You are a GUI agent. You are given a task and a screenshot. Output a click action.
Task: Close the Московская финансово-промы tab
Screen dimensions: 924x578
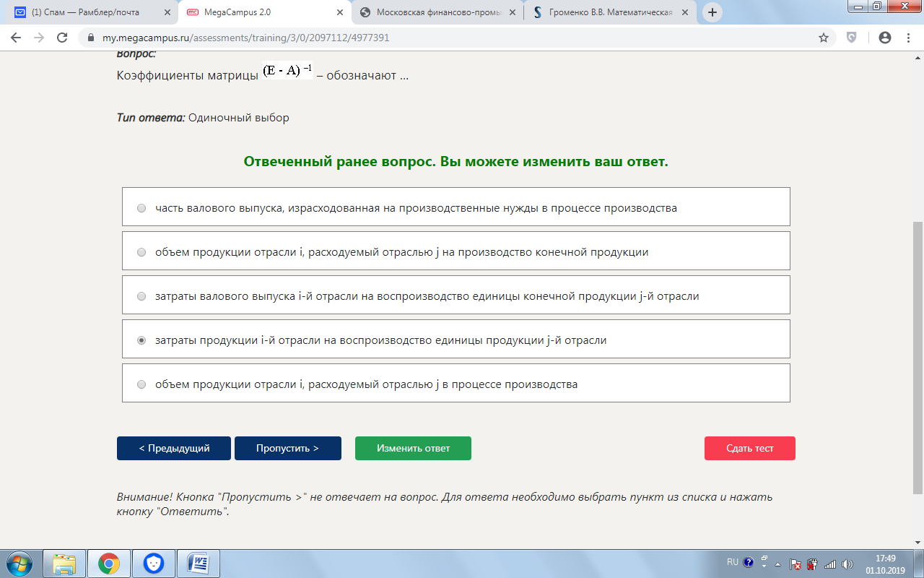coord(512,12)
